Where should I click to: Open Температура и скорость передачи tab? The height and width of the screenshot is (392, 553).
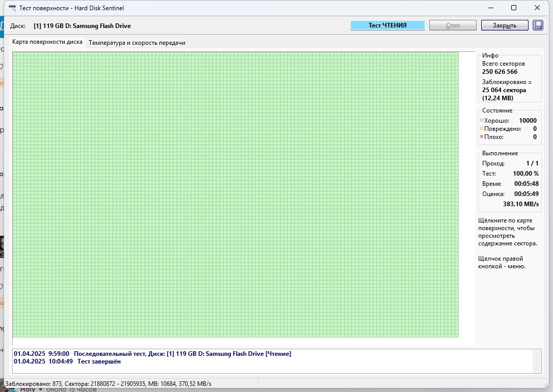(x=137, y=43)
